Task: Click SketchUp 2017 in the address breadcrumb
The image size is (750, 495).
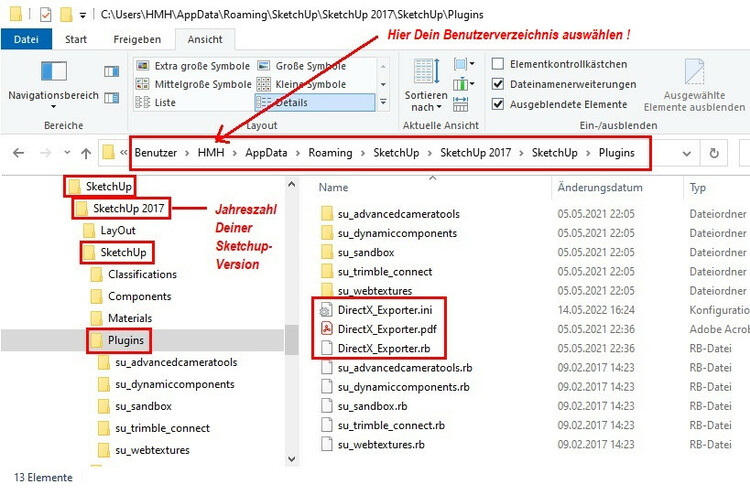Action: (x=475, y=153)
